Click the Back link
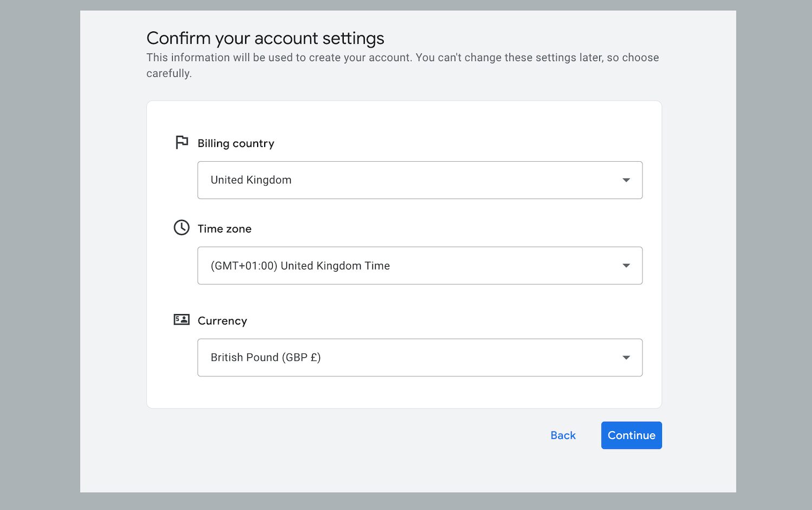812x510 pixels. point(563,435)
